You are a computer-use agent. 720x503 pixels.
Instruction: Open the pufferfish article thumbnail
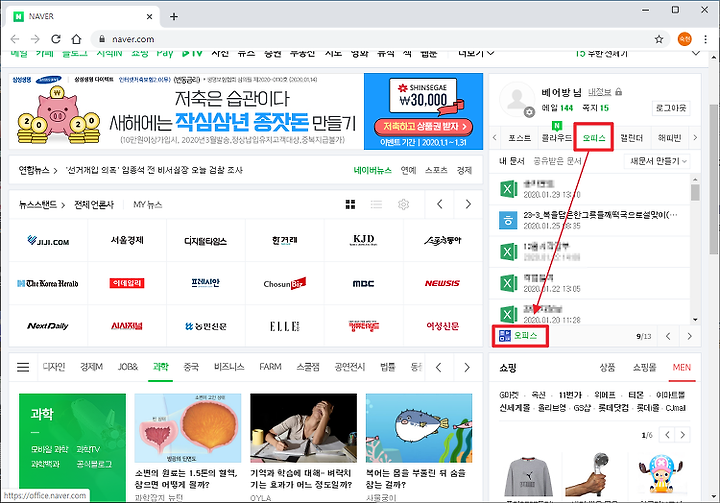(x=419, y=428)
